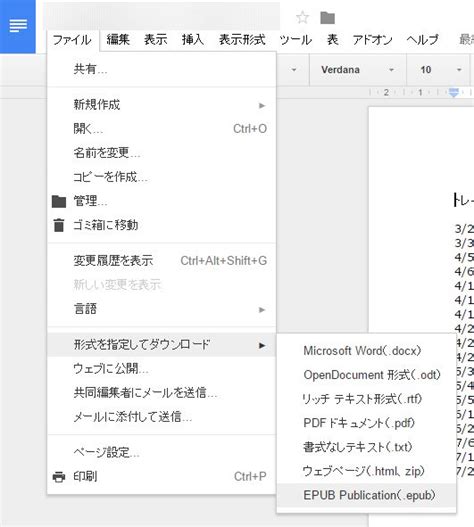Select 共有... from the file menu

(x=162, y=69)
